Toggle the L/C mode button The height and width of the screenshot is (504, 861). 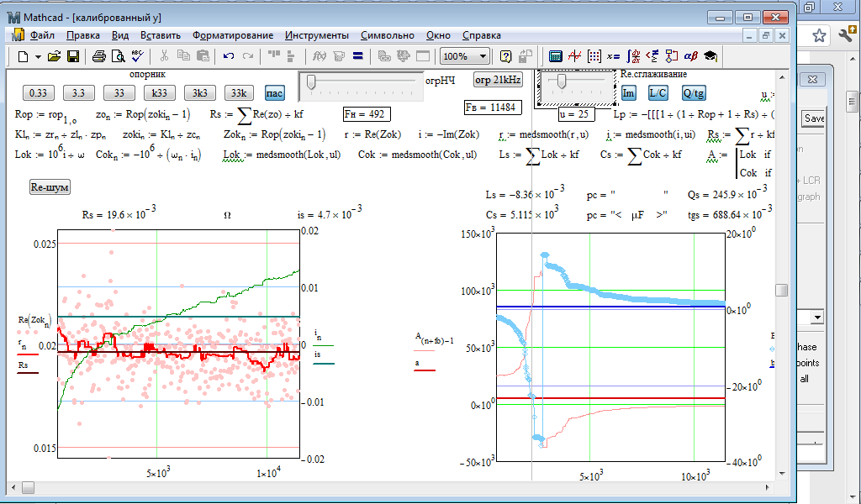click(658, 92)
